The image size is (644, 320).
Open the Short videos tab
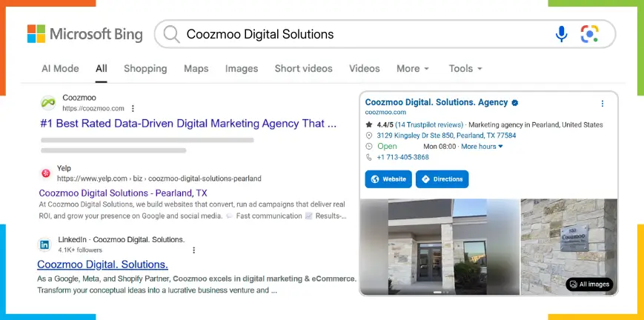click(x=304, y=69)
